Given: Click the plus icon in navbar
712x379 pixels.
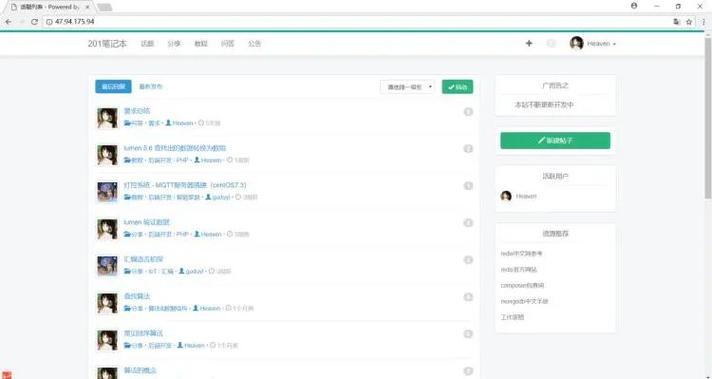Looking at the screenshot, I should click(529, 44).
